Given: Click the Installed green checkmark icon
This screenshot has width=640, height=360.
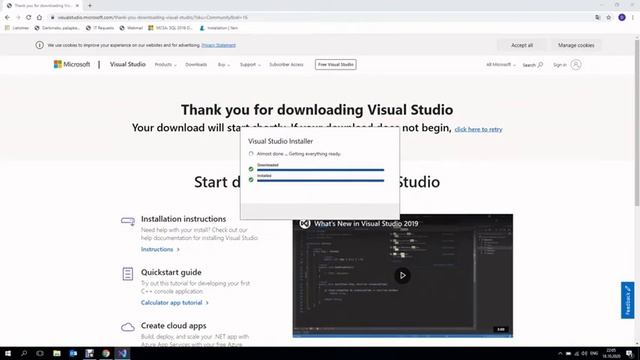Looking at the screenshot, I should 251,180.
